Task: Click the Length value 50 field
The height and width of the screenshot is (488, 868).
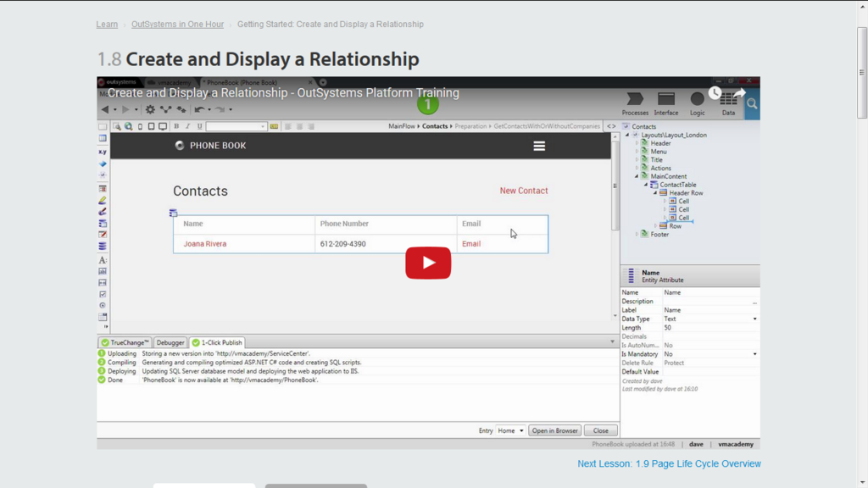Action: point(711,328)
